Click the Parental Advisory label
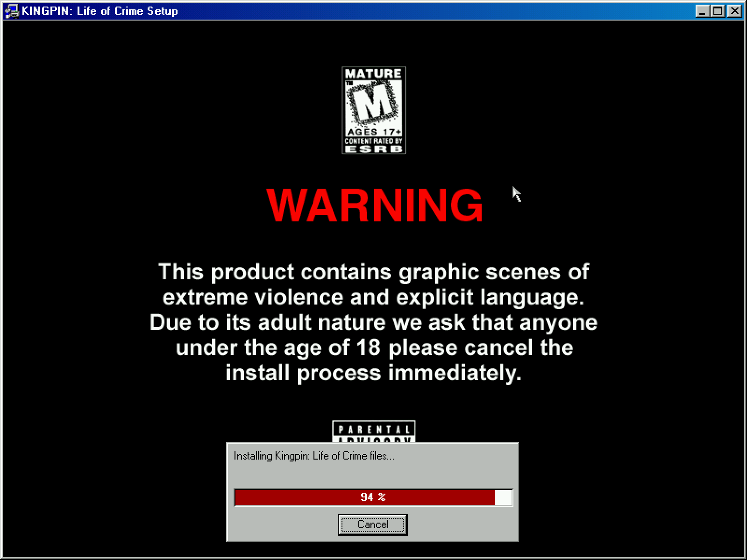This screenshot has width=747, height=560. [x=374, y=431]
